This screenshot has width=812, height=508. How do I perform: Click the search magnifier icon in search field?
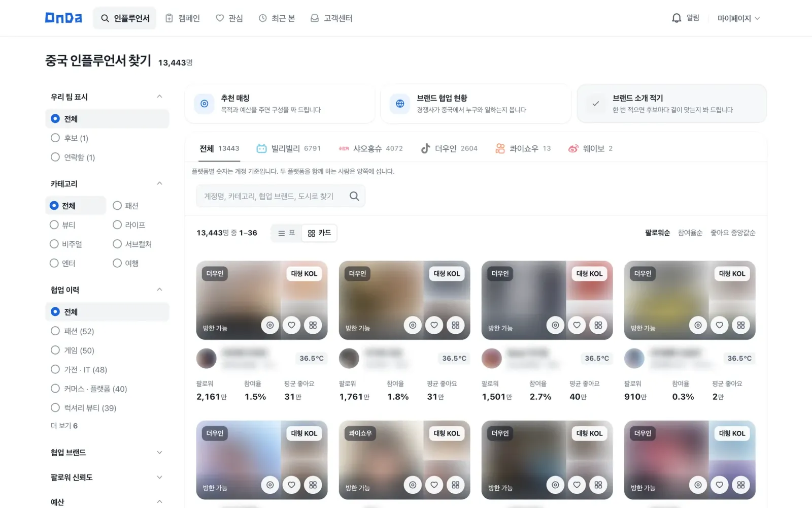point(354,196)
